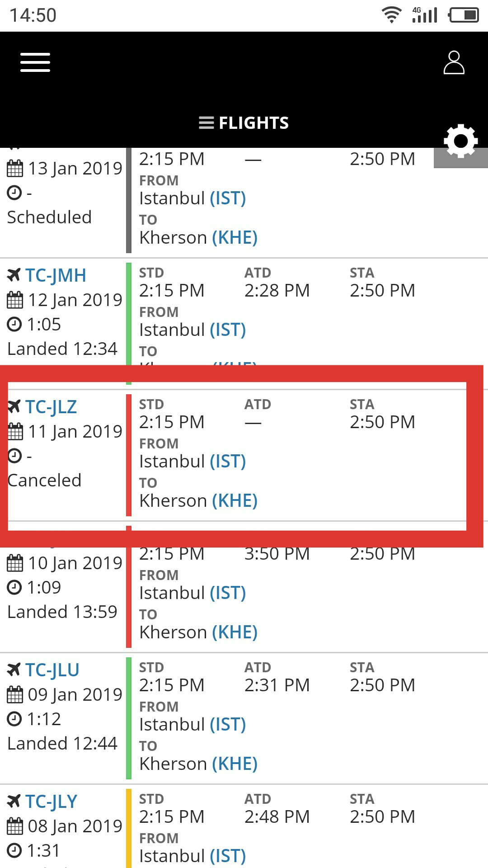Select the 13 Jan 2019 scheduled flight date
Screen dimensions: 488x868
75,169
